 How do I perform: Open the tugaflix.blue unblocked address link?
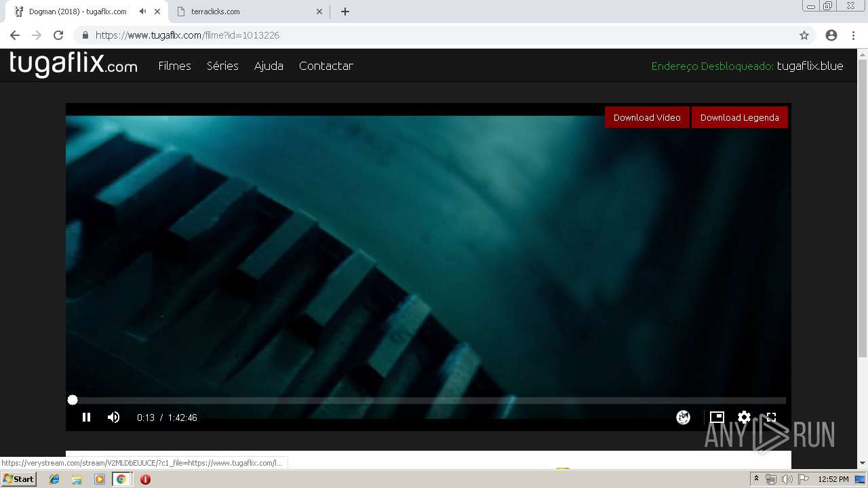tap(810, 66)
